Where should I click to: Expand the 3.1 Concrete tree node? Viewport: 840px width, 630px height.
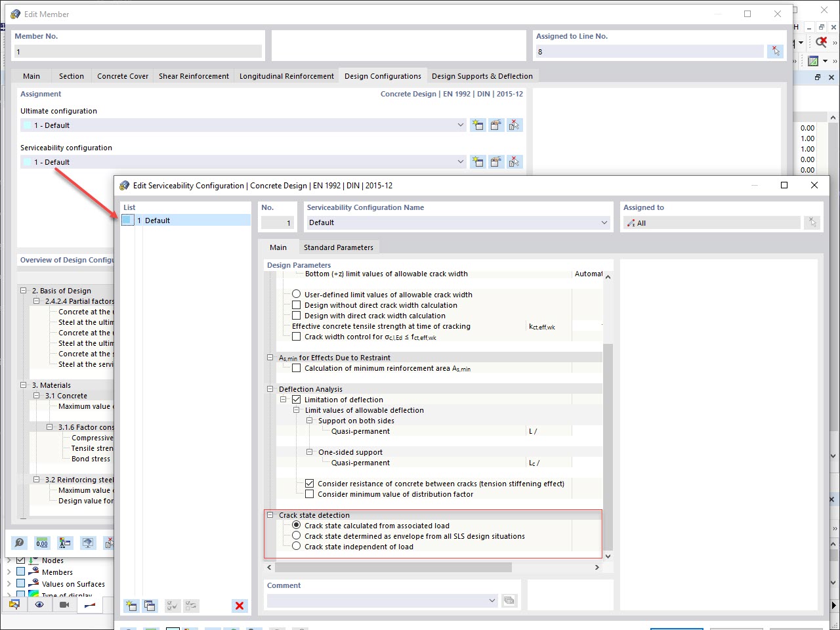pyautogui.click(x=36, y=396)
